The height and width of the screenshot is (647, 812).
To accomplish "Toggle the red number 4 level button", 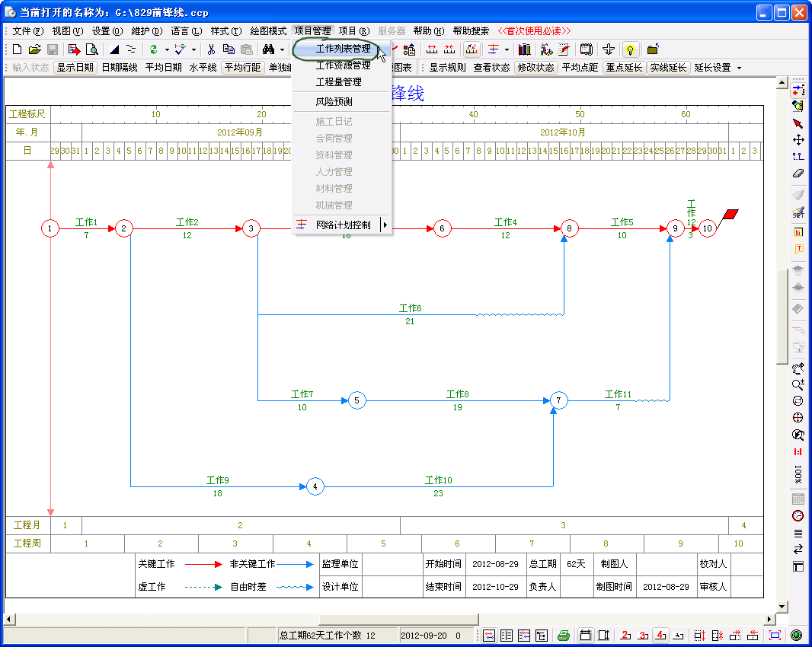I will click(x=660, y=636).
